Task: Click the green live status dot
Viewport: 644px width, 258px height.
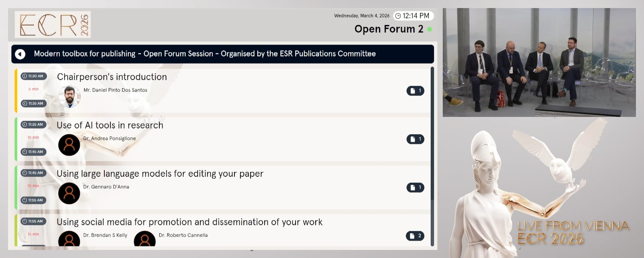Action: tap(429, 29)
